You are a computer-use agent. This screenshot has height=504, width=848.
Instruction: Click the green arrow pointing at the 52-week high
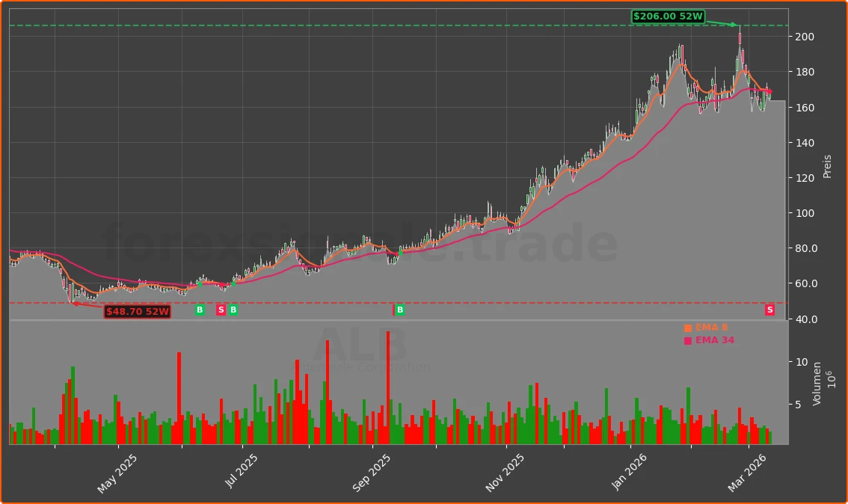tap(729, 25)
